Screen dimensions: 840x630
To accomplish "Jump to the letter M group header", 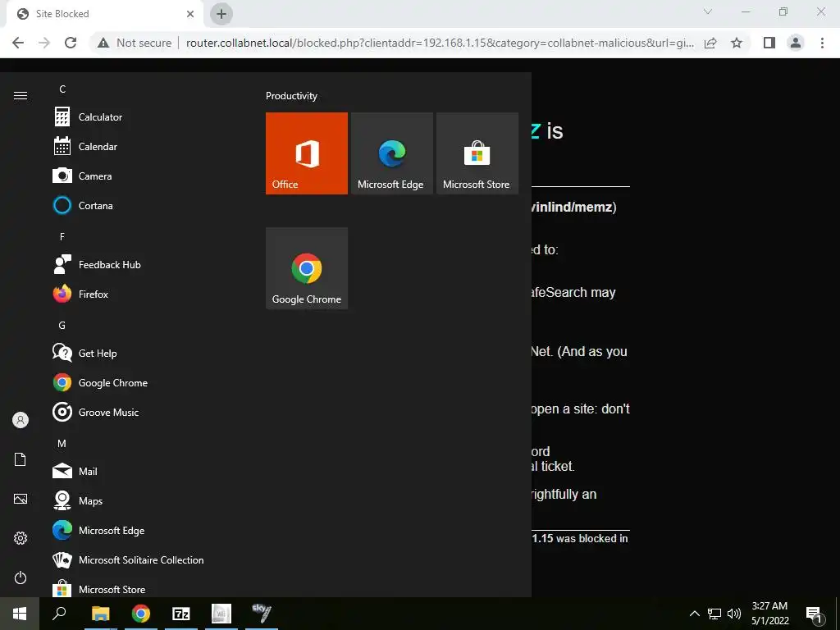I will tap(62, 444).
